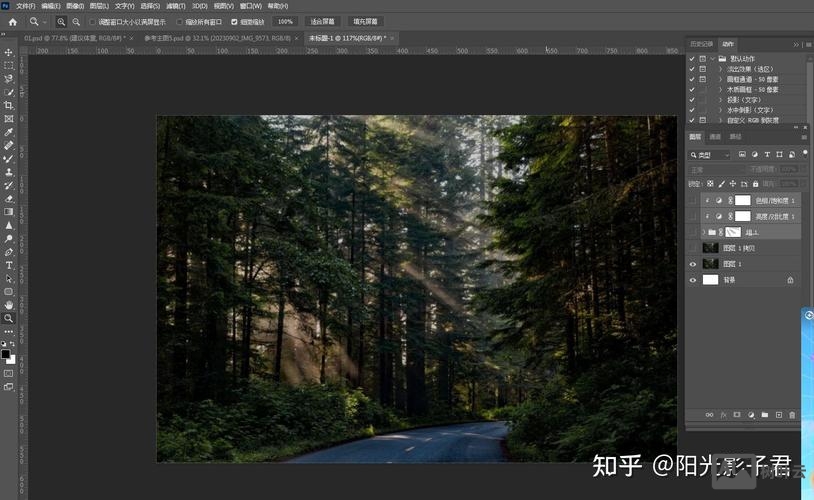Toggle checkmark for 默认动作 action set

point(691,59)
